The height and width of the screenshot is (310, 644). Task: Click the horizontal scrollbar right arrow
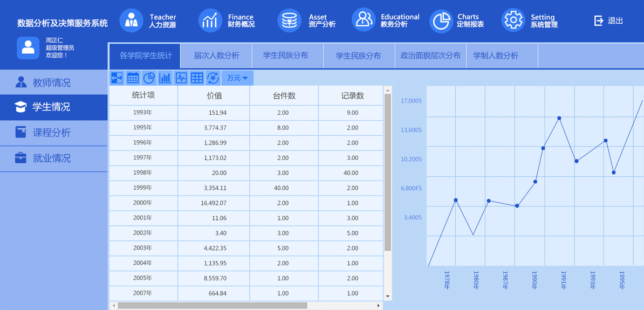point(379,306)
